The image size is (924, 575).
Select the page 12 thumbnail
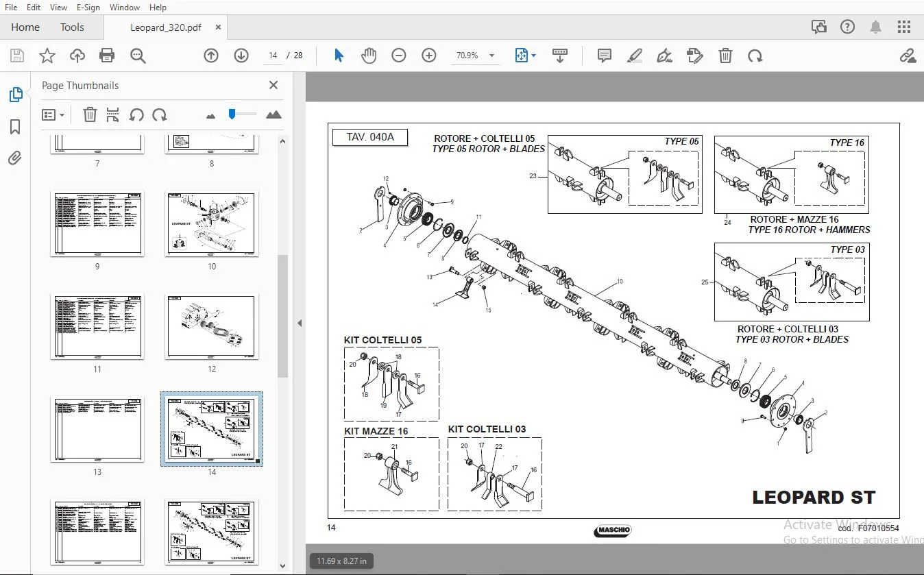(x=212, y=326)
